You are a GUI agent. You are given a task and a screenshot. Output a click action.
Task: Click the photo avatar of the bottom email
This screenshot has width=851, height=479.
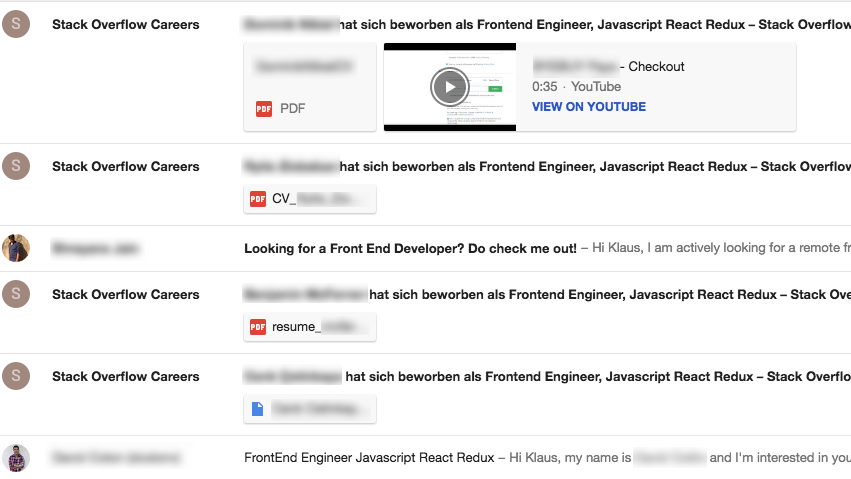click(16, 458)
